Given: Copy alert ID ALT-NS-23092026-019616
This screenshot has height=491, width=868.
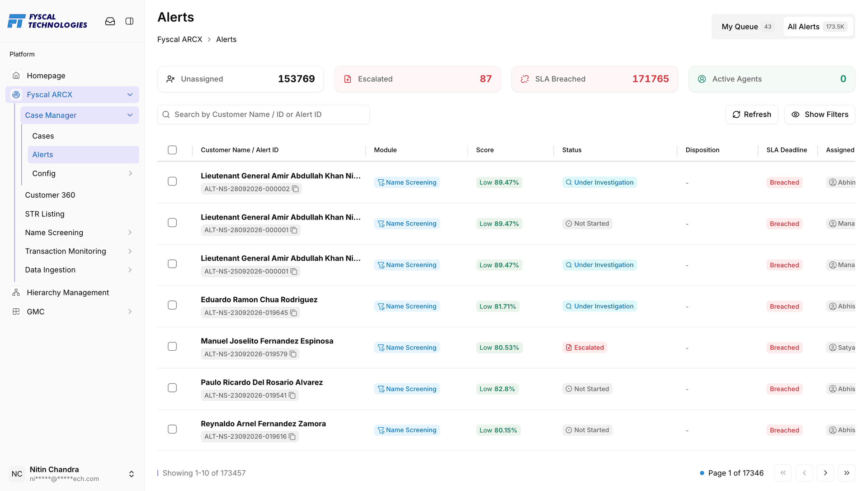Looking at the screenshot, I should point(292,437).
